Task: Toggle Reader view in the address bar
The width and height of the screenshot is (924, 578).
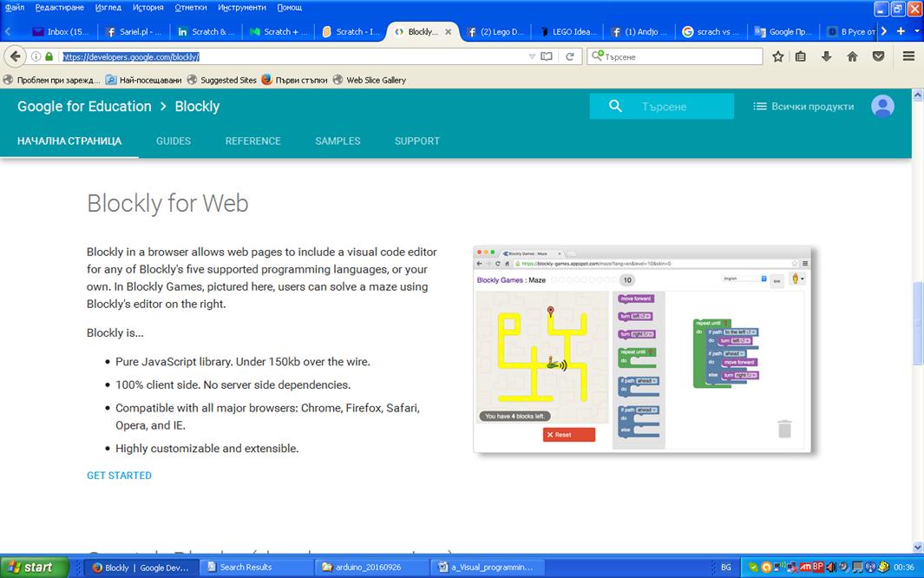Action: pos(545,56)
